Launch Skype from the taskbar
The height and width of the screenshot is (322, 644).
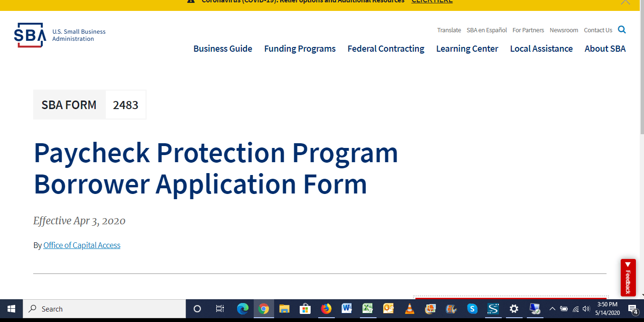[x=472, y=309]
